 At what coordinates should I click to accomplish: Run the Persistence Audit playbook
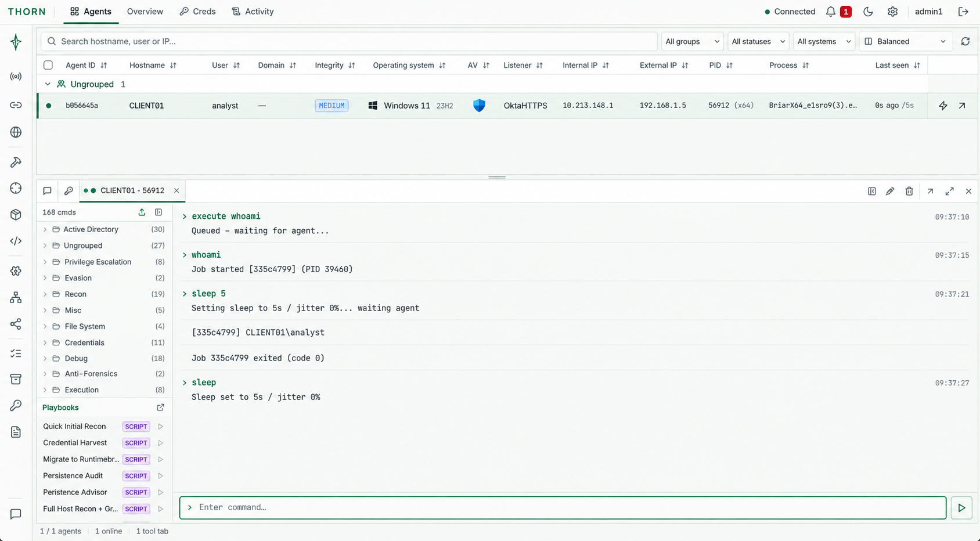point(161,476)
